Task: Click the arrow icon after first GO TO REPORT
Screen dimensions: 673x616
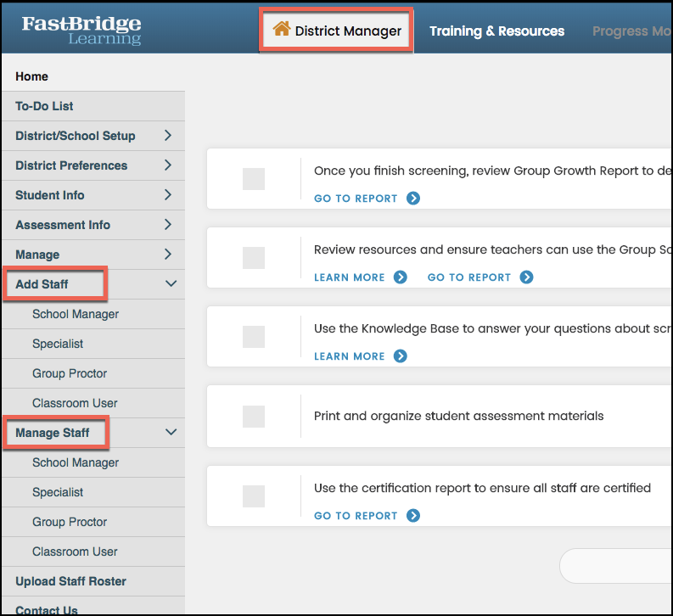Action: pyautogui.click(x=413, y=199)
